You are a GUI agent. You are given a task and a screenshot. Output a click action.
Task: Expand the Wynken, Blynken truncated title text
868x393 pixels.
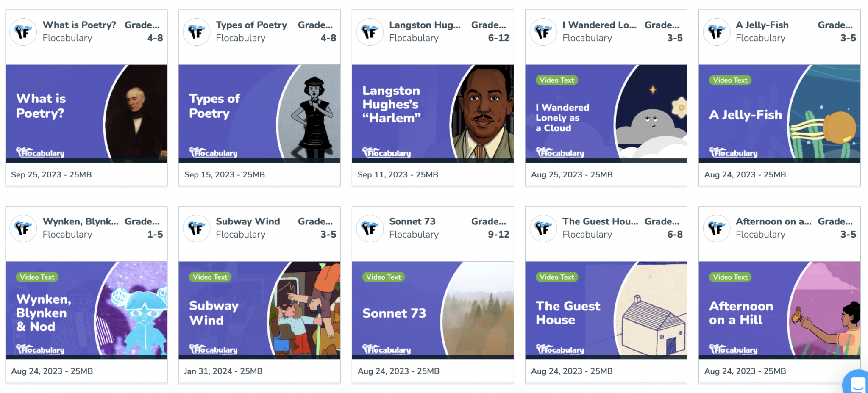pos(81,221)
